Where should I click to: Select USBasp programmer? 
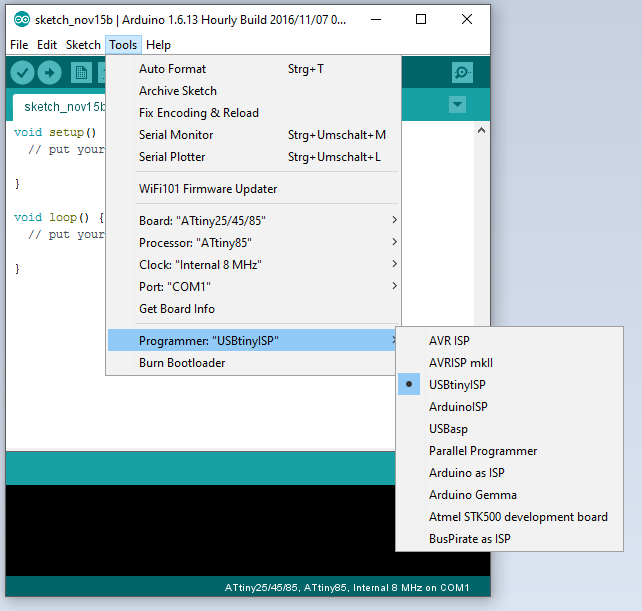point(509,429)
